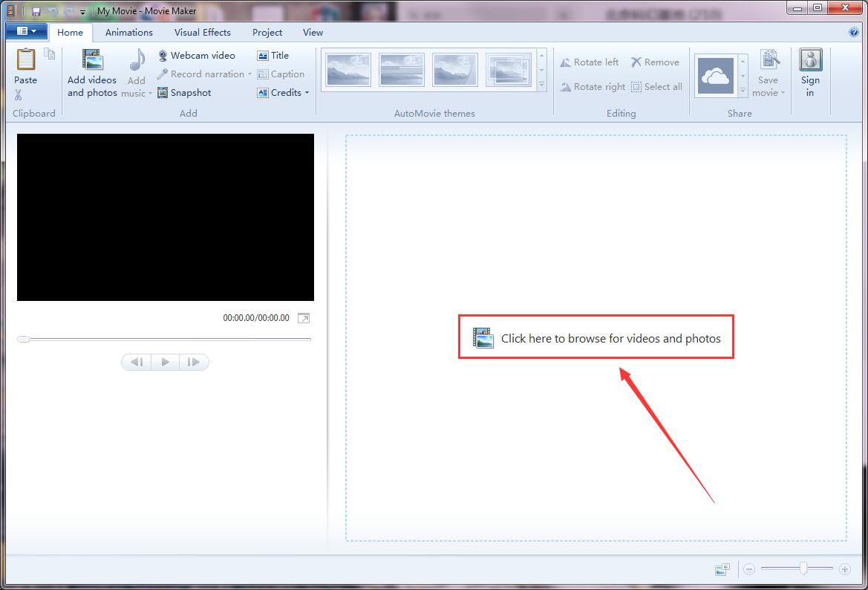The width and height of the screenshot is (868, 590).
Task: Click Save icon in quick access toolbar
Action: point(36,11)
